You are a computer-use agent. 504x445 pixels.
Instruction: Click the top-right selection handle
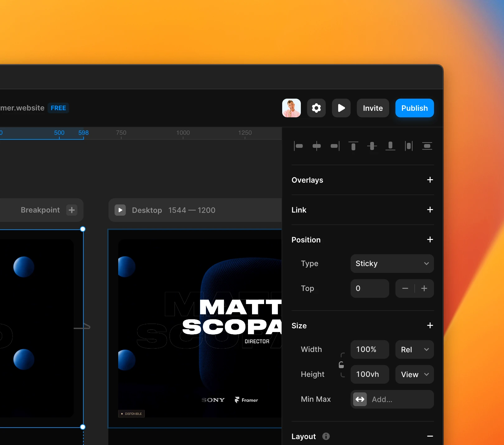(83, 229)
